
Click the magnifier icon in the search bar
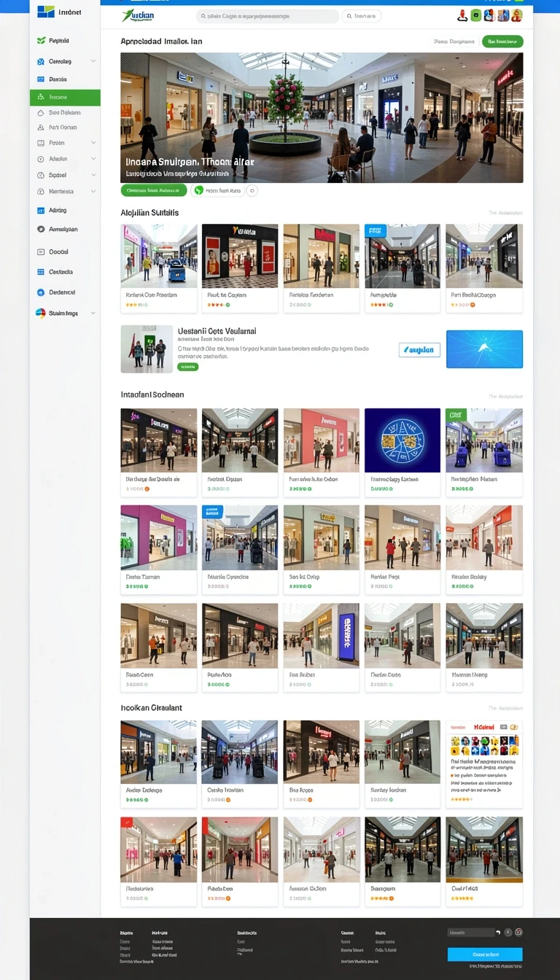coord(202,16)
